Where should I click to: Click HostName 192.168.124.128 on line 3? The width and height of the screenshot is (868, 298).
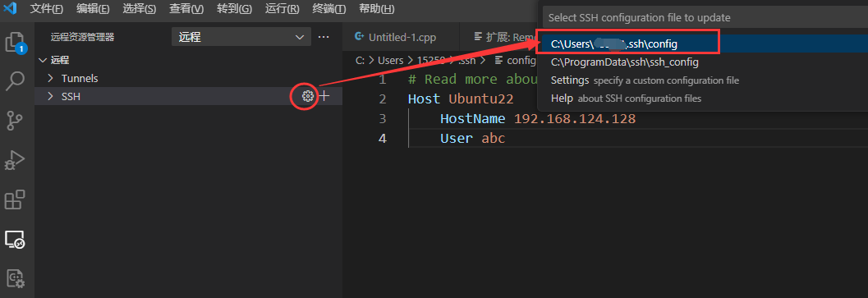[x=538, y=119]
